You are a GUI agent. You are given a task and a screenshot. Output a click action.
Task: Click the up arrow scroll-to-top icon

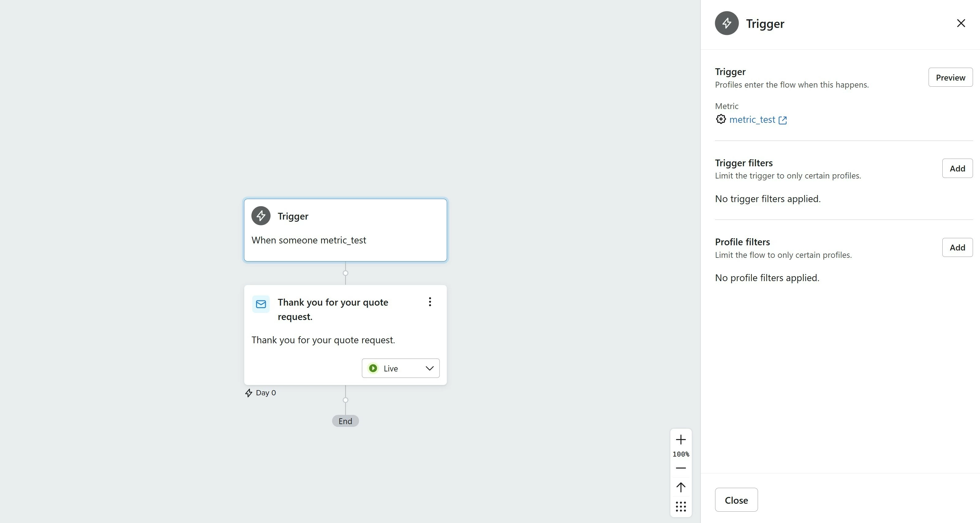pyautogui.click(x=680, y=487)
